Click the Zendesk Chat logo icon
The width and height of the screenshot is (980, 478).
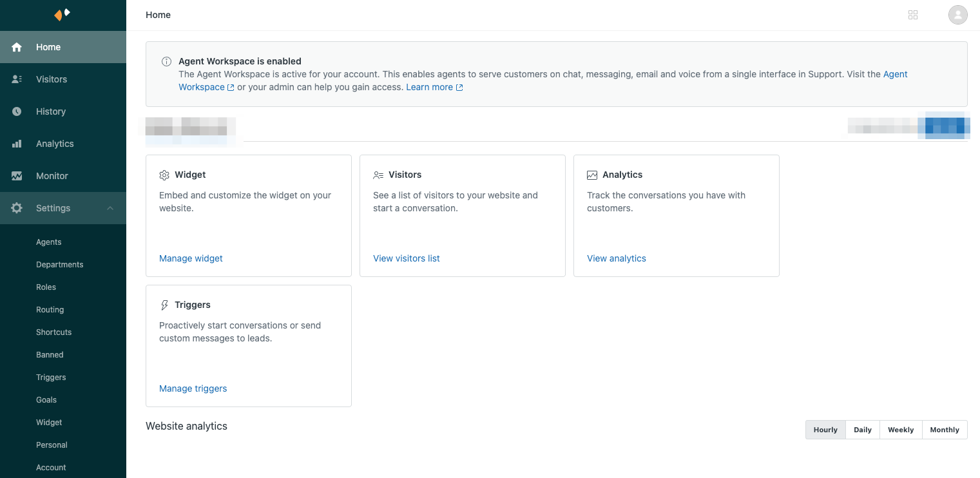[x=62, y=14]
